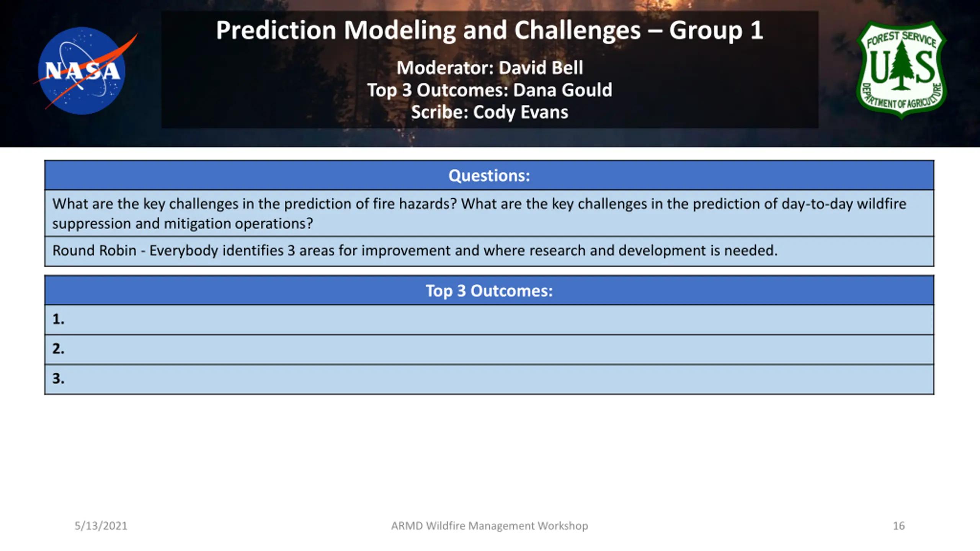This screenshot has height=551, width=980.
Task: Click the Scribe: Cody Evans line
Action: click(x=490, y=112)
